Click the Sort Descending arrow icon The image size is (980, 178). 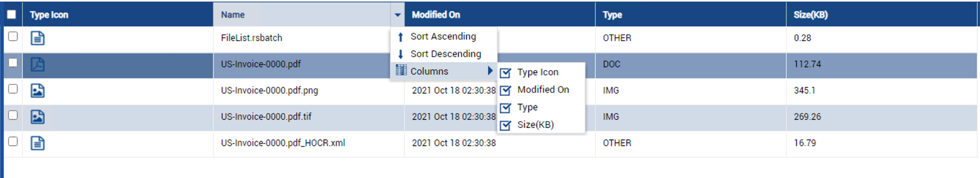401,54
